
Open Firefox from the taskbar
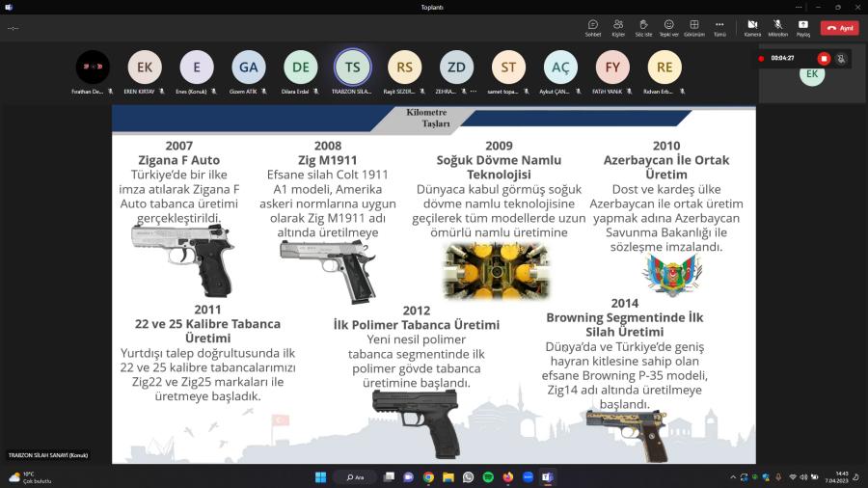(x=508, y=477)
